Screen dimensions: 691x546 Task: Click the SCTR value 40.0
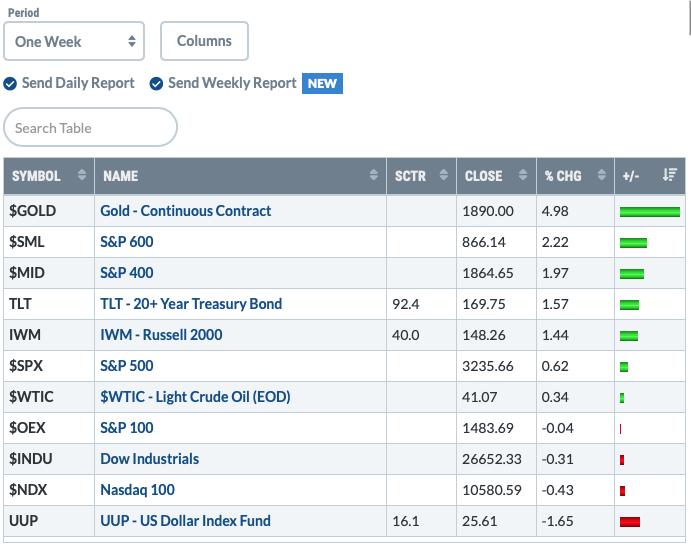(405, 335)
